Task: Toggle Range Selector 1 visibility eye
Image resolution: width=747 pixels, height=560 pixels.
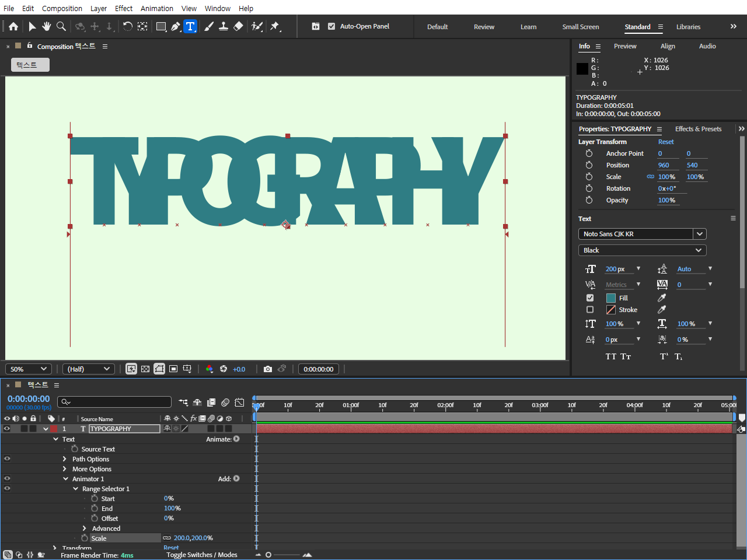Action: coord(7,489)
